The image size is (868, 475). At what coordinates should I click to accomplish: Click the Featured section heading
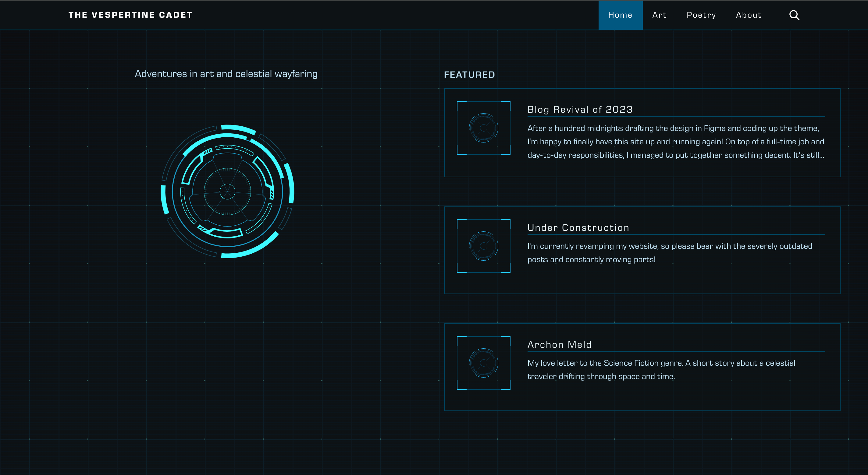[x=469, y=75]
